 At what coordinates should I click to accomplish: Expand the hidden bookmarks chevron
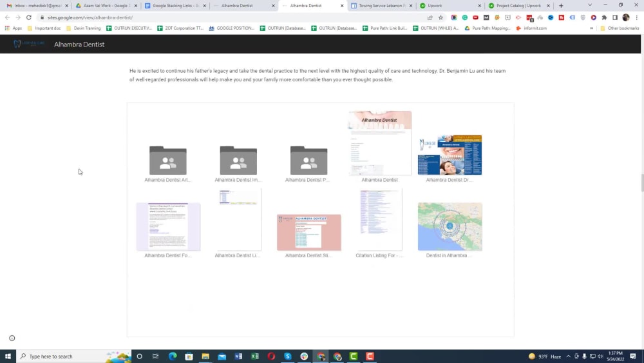[591, 28]
